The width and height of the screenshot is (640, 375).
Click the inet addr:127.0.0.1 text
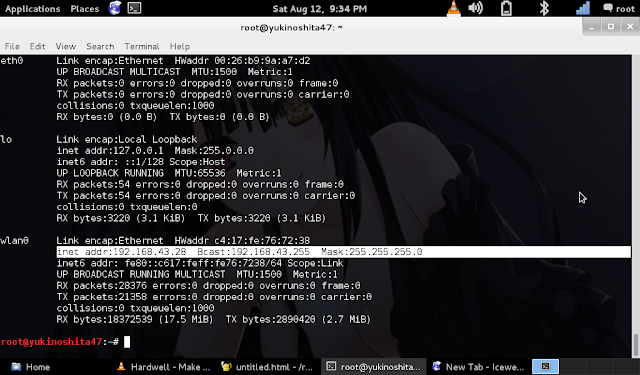[x=110, y=151]
